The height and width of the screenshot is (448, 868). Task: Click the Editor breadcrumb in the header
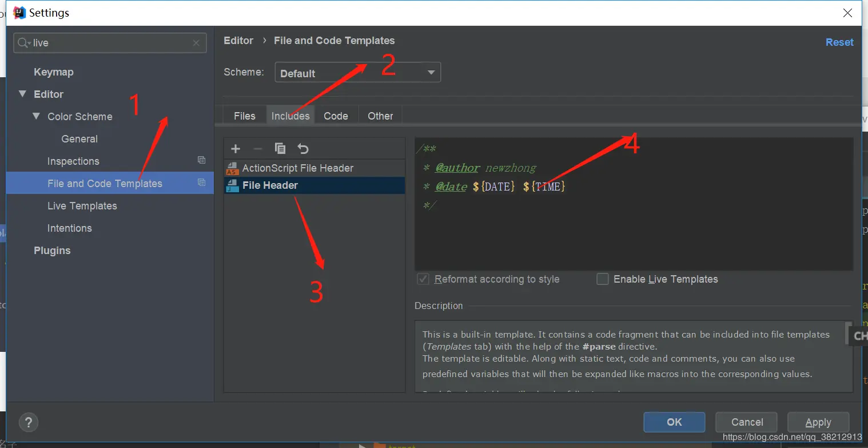(x=238, y=41)
